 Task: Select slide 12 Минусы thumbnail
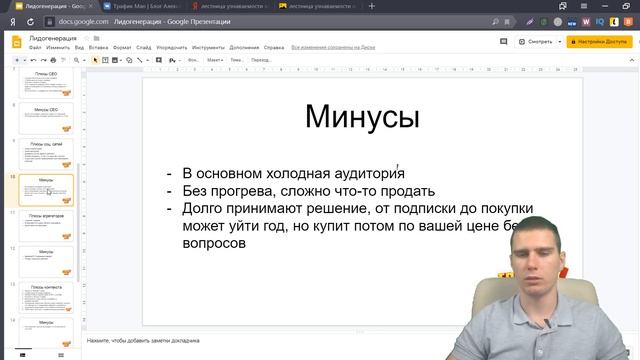tap(46, 262)
